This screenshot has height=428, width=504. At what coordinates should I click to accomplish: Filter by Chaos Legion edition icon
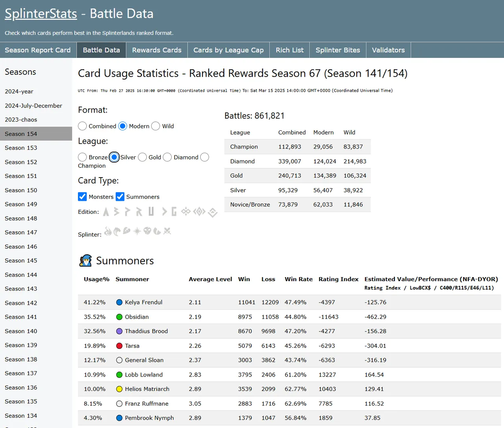pyautogui.click(x=186, y=212)
